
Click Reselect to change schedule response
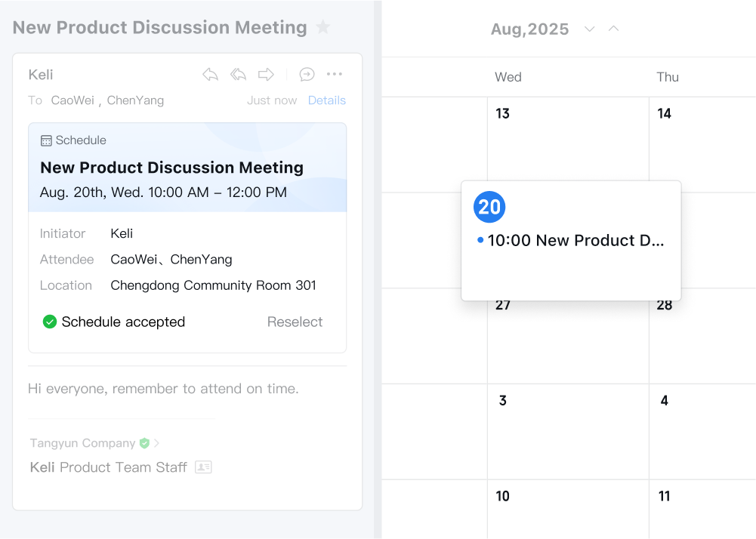(295, 322)
